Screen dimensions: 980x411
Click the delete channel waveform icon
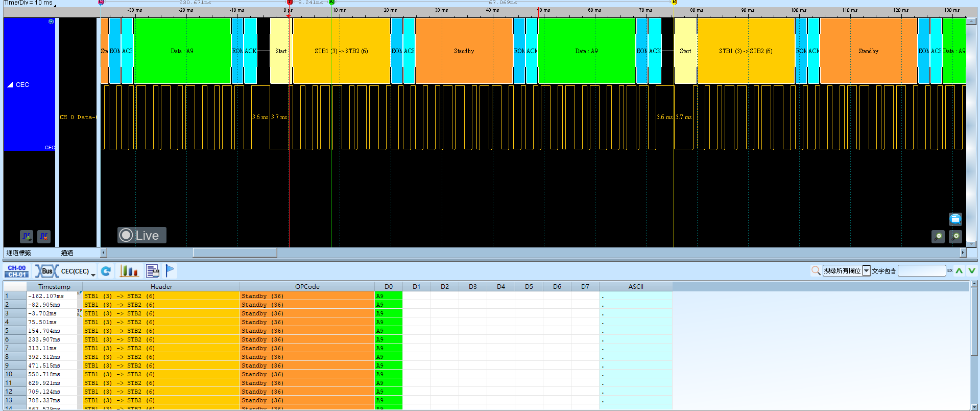coord(44,236)
